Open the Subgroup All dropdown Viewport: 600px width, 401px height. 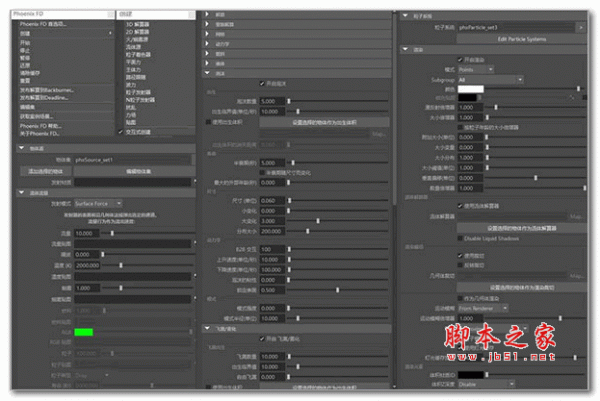(x=491, y=80)
